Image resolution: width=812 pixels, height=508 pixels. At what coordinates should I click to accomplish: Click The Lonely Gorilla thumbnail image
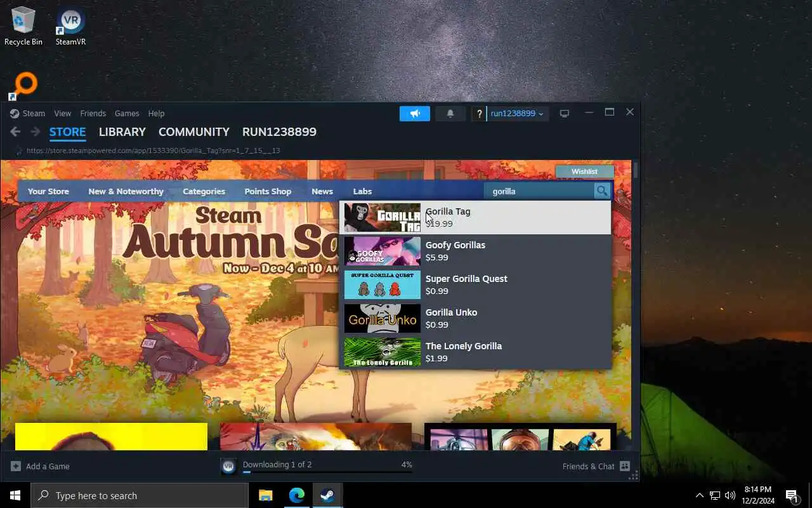click(x=382, y=352)
